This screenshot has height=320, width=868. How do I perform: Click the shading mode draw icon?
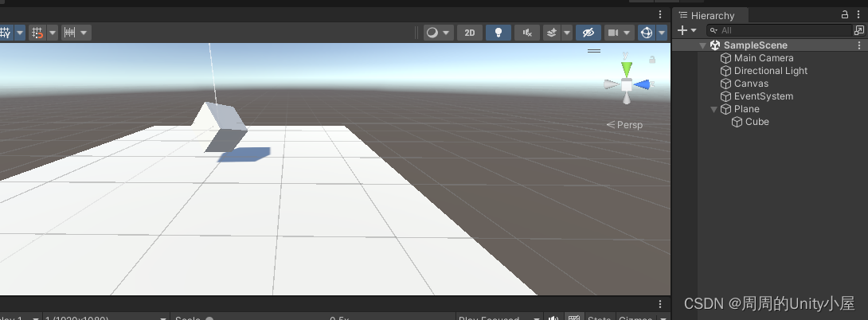coord(432,33)
